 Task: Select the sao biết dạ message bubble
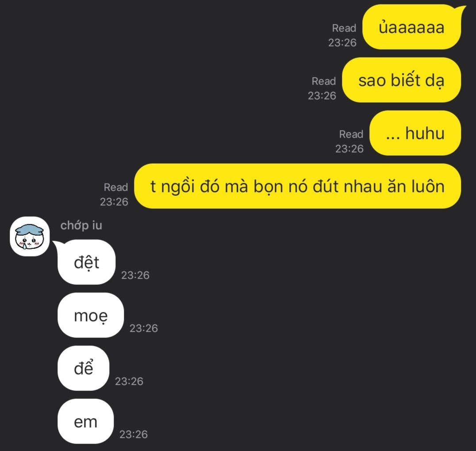[x=401, y=80]
